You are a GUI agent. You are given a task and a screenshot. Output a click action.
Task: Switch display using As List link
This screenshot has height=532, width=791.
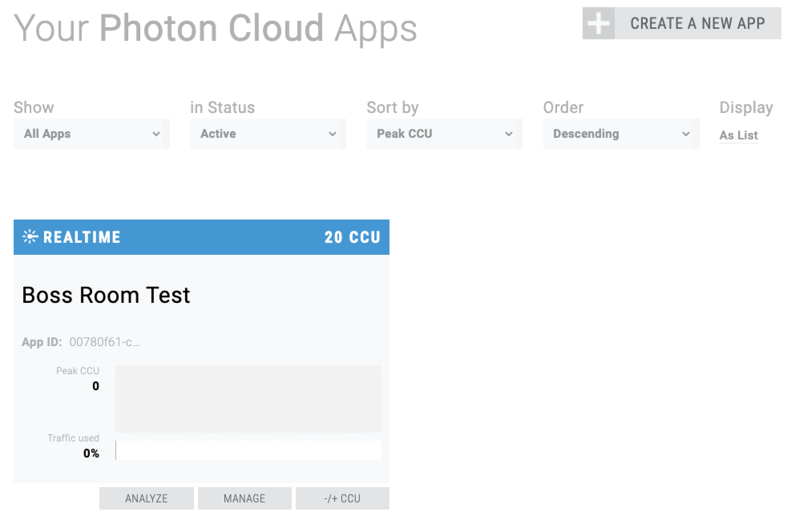(738, 135)
